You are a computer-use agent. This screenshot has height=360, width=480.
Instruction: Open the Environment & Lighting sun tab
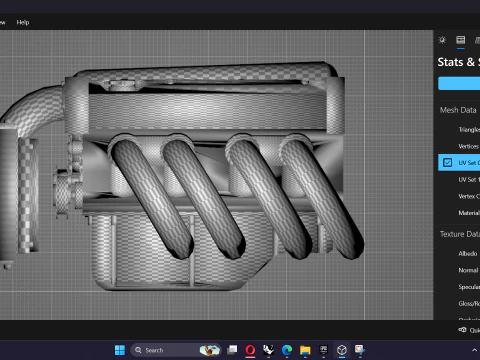pyautogui.click(x=442, y=40)
